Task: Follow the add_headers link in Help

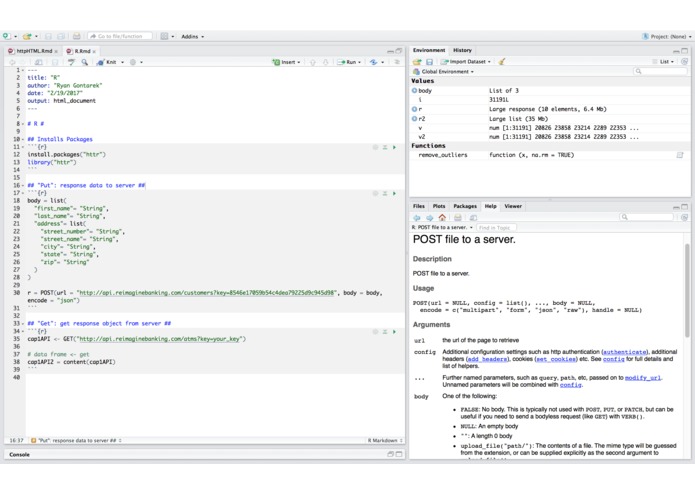Action: pos(488,359)
